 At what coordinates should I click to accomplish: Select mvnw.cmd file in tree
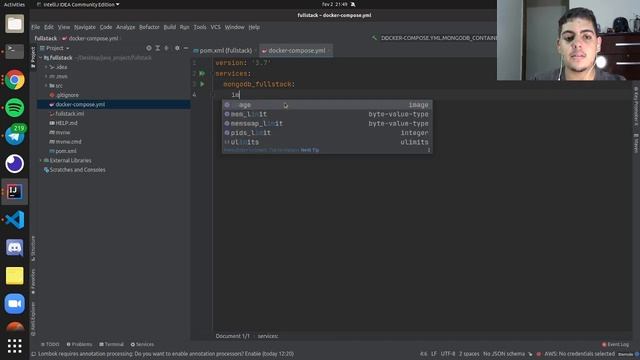(68, 142)
